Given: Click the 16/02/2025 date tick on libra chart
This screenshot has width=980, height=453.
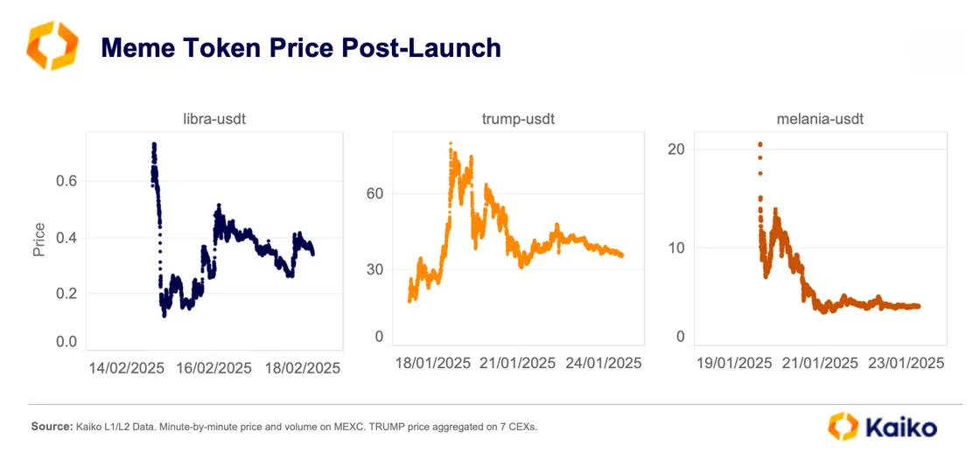Looking at the screenshot, I should click(x=214, y=367).
